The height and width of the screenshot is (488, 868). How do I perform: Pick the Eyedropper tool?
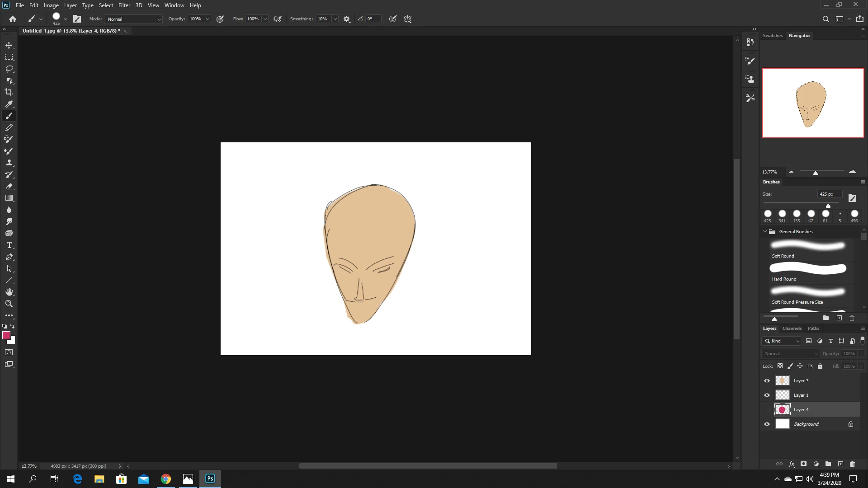tap(9, 104)
